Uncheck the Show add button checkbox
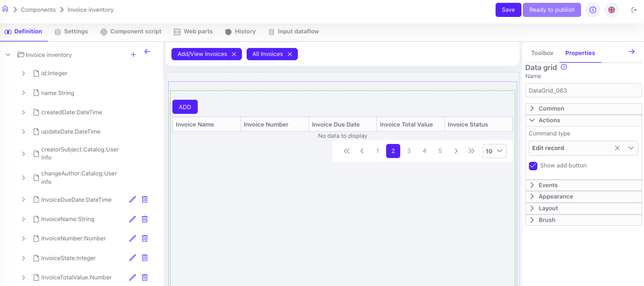The height and width of the screenshot is (286, 644). pos(533,166)
